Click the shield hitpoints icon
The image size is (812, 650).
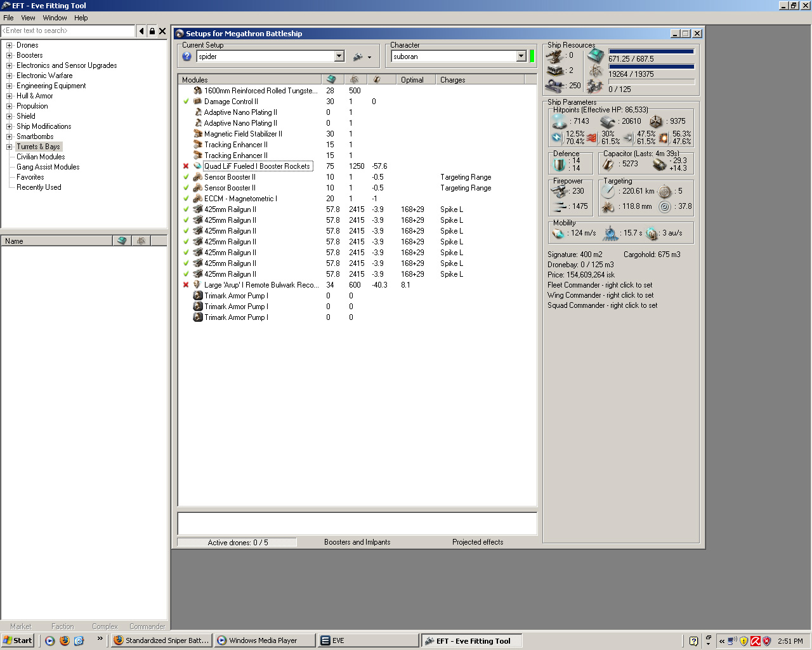tap(559, 121)
